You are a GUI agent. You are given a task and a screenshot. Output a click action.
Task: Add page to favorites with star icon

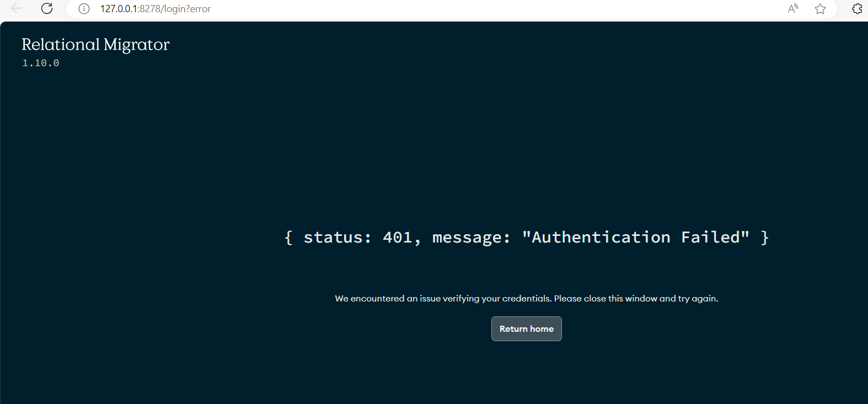click(x=820, y=9)
